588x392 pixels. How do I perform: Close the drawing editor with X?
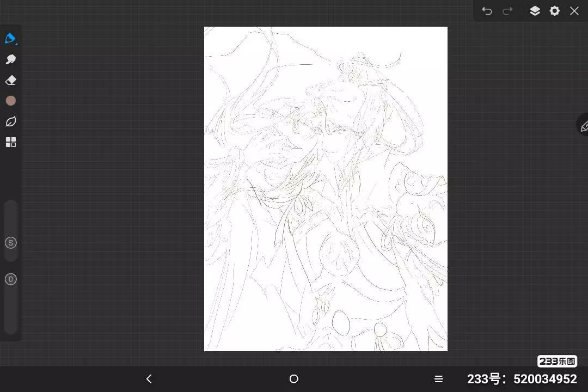574,11
